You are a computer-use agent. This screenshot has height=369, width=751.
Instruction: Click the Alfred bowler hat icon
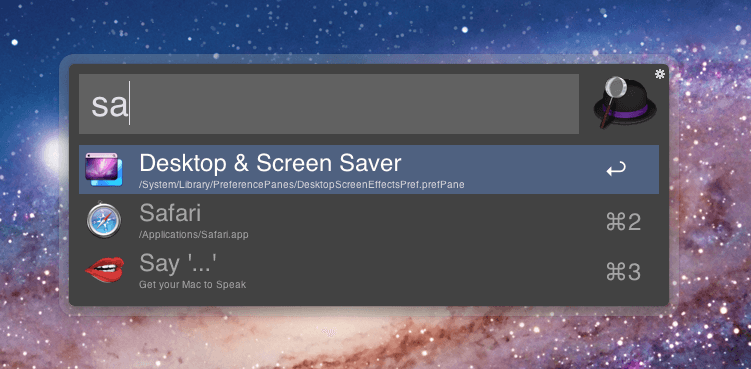tap(625, 103)
